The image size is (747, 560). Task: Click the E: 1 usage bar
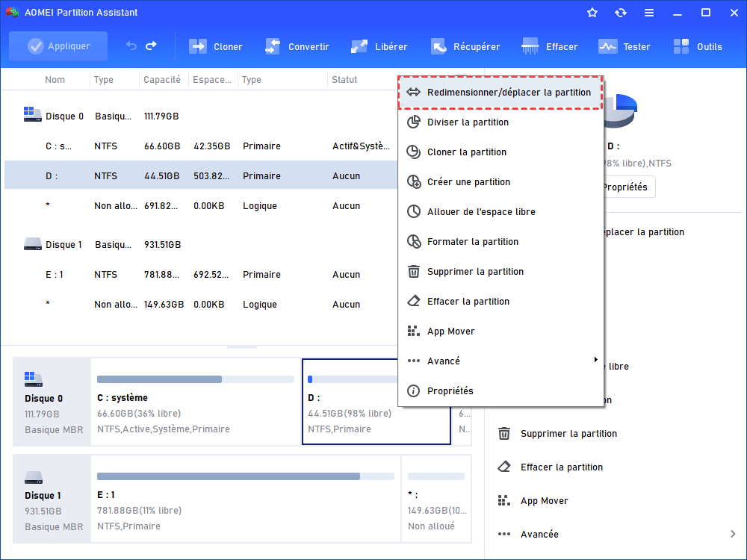[x=245, y=476]
